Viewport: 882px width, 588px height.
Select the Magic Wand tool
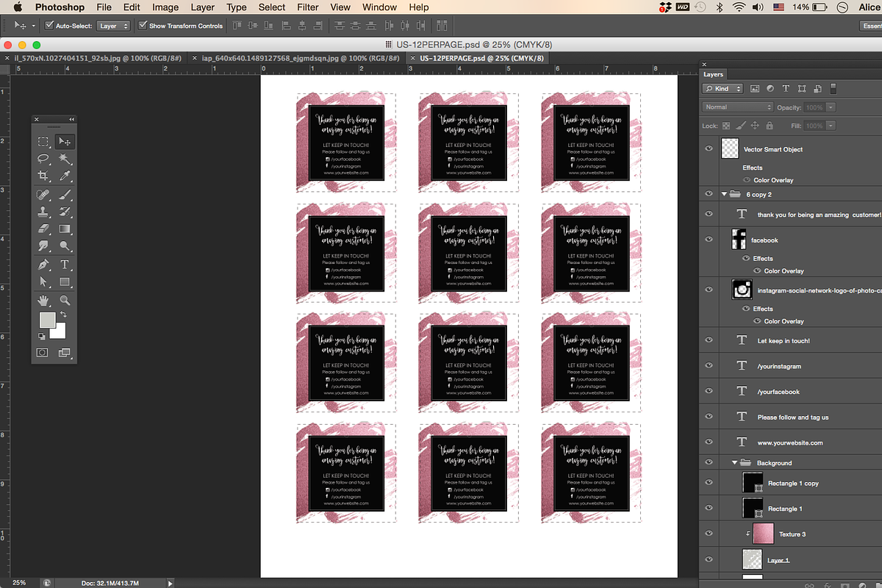click(65, 159)
